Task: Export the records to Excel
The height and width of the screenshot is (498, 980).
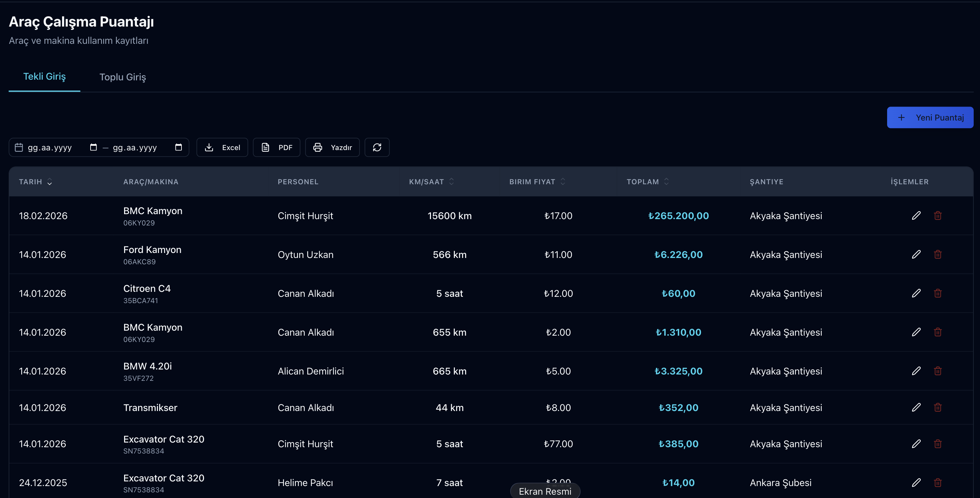Action: (222, 147)
